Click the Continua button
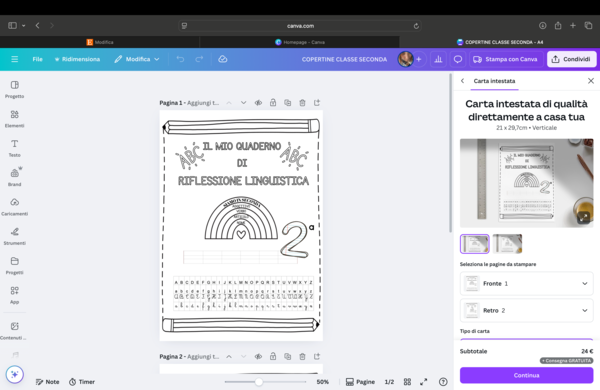The image size is (600, 390). (527, 375)
